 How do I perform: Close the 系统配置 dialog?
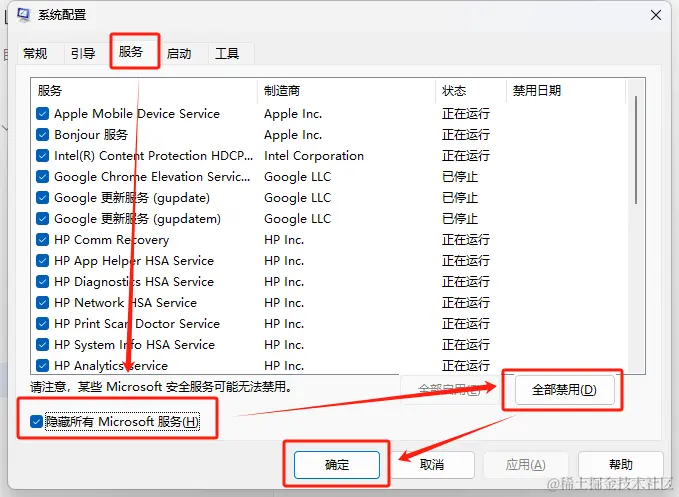click(x=656, y=15)
